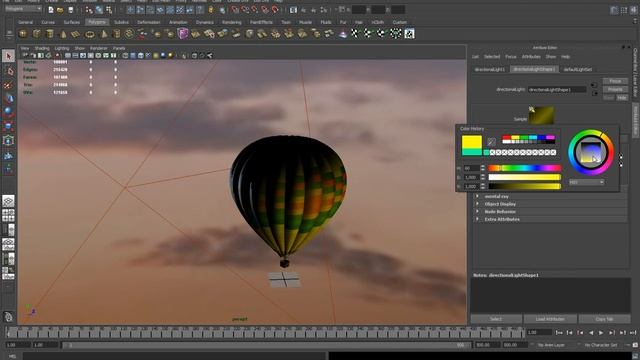Expand the mental ray section
640x360 pixels.
(477, 196)
